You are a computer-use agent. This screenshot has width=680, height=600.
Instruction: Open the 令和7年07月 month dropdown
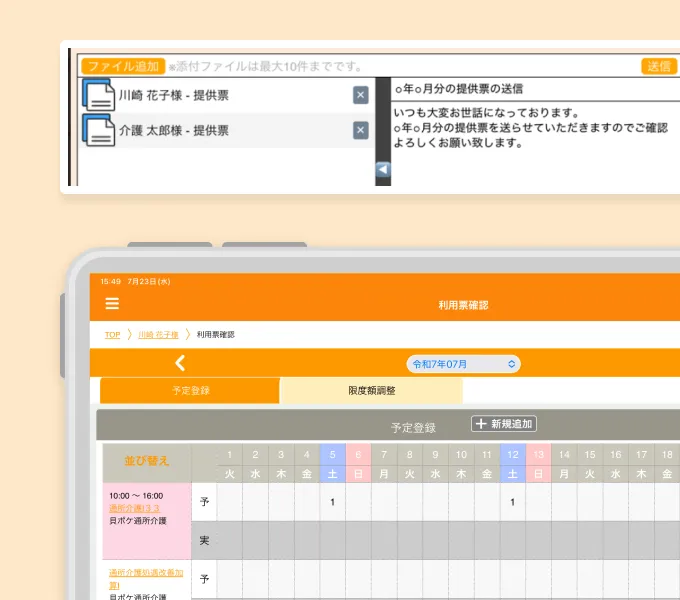point(463,364)
